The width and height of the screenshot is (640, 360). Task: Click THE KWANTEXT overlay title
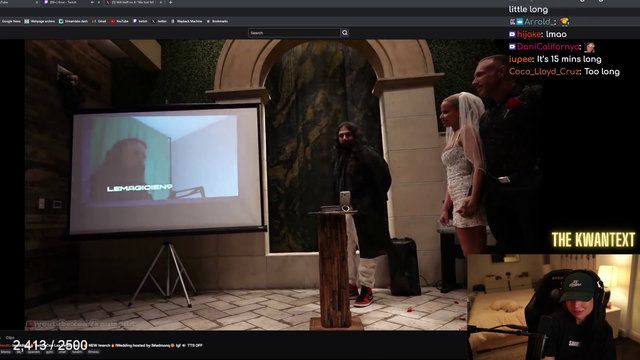click(593, 240)
